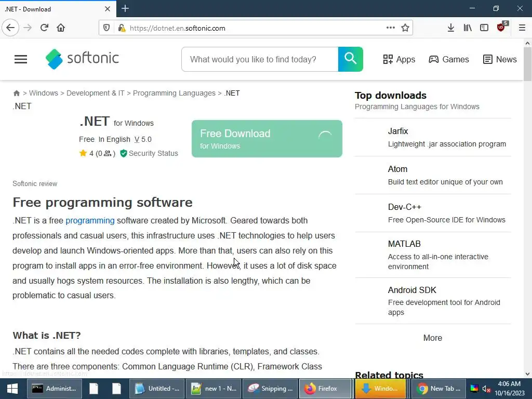532x399 pixels.
Task: Focus the Softonic search field
Action: [260, 59]
